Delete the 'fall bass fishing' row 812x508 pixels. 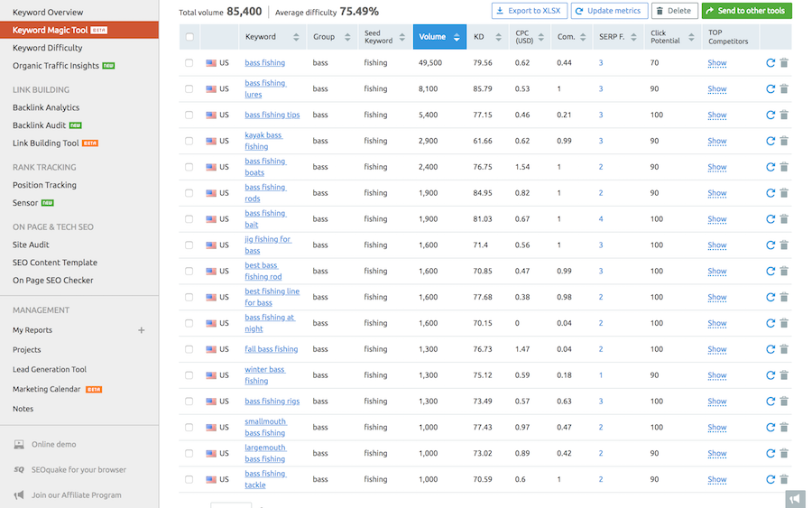click(784, 349)
